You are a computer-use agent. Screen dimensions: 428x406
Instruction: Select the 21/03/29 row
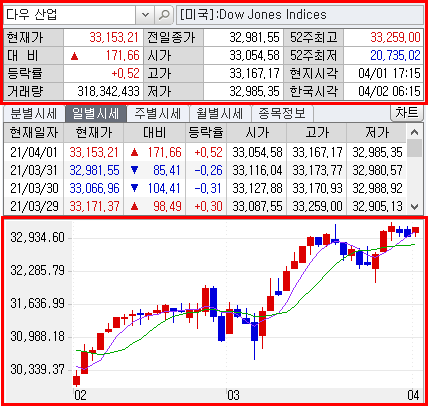pyautogui.click(x=205, y=206)
